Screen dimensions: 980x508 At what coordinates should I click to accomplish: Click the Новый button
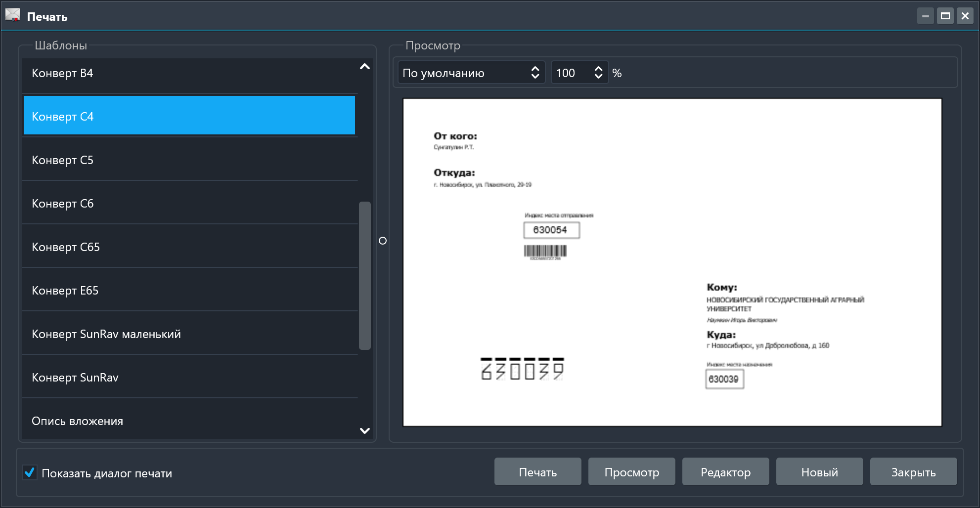click(x=820, y=471)
